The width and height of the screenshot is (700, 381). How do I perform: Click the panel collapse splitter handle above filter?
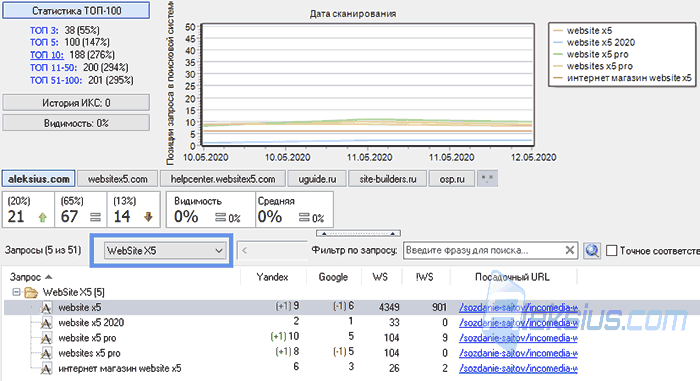click(358, 233)
